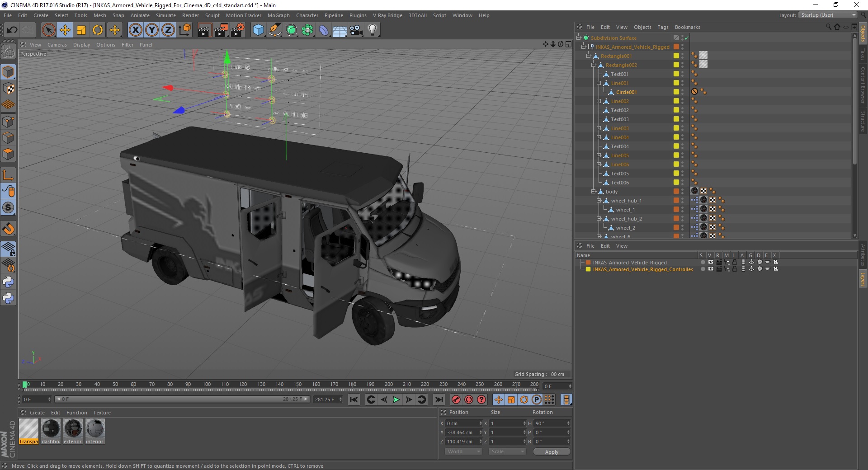
Task: Go to end of animation
Action: click(439, 399)
